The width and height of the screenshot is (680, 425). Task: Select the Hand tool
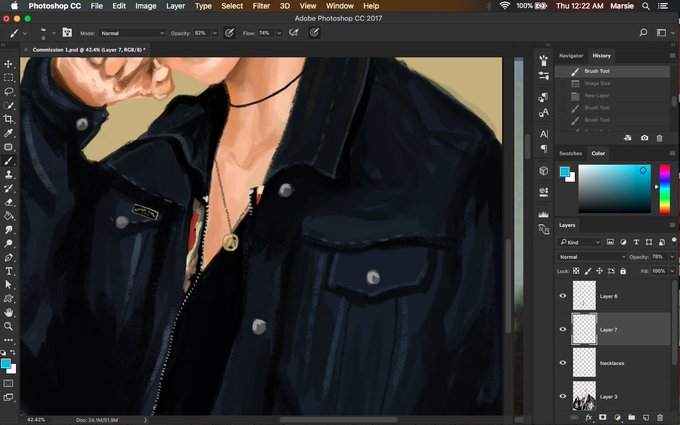pos(8,312)
